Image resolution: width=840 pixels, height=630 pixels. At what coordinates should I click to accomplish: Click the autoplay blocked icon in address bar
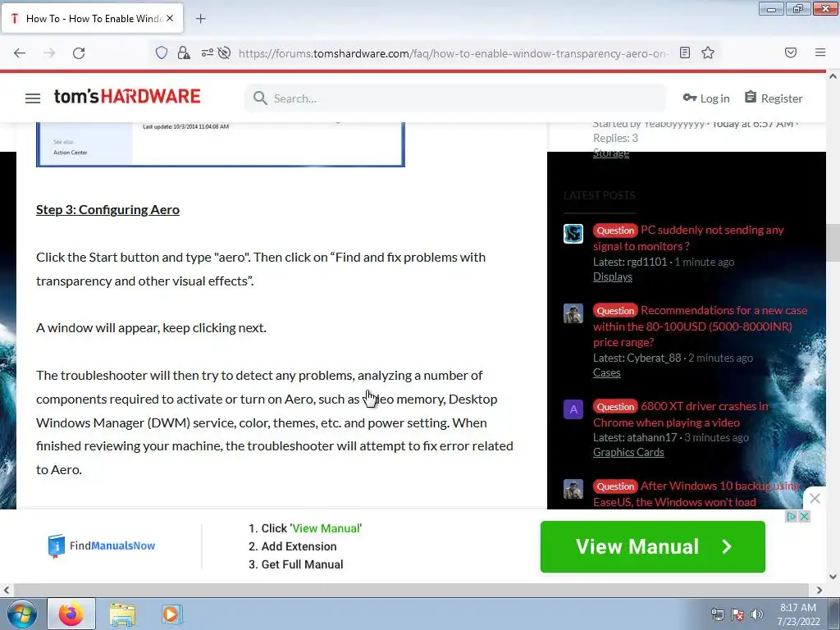[x=225, y=52]
